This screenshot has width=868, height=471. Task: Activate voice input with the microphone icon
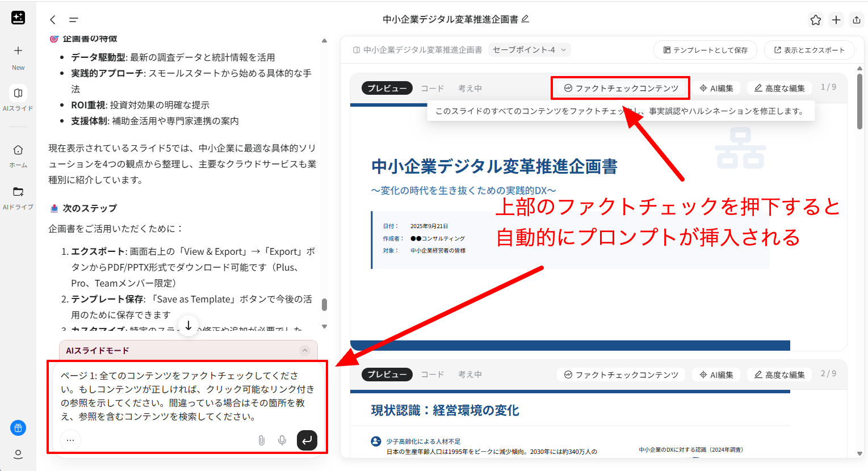pyautogui.click(x=282, y=440)
